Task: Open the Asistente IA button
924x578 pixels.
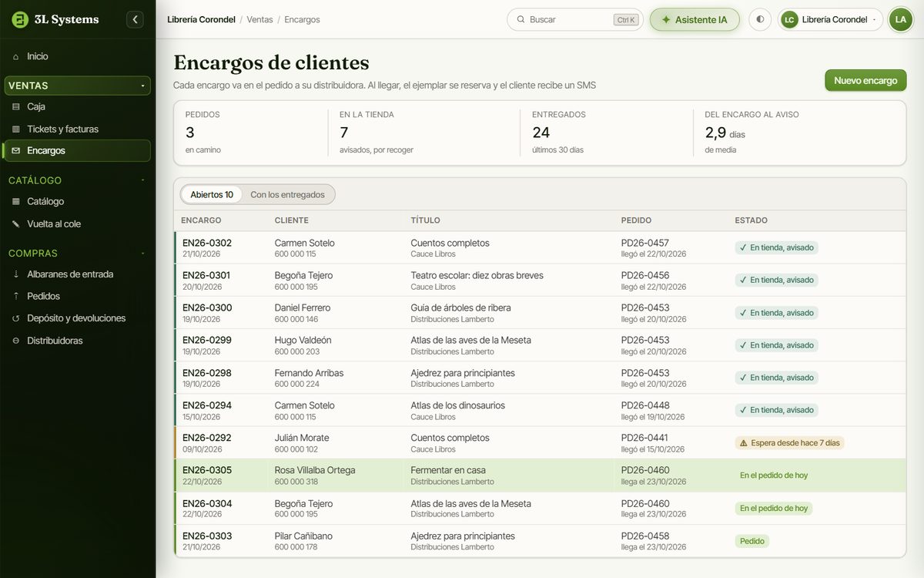Action: [x=695, y=19]
